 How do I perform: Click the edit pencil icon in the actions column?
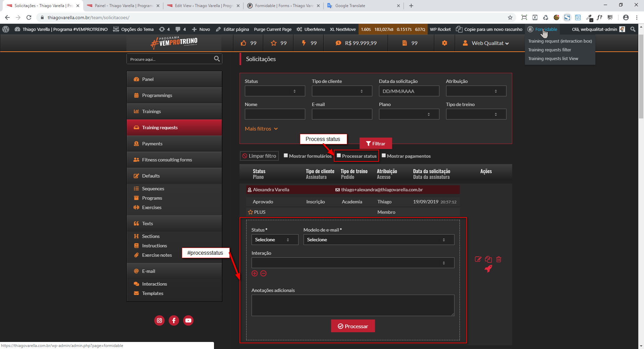point(478,259)
